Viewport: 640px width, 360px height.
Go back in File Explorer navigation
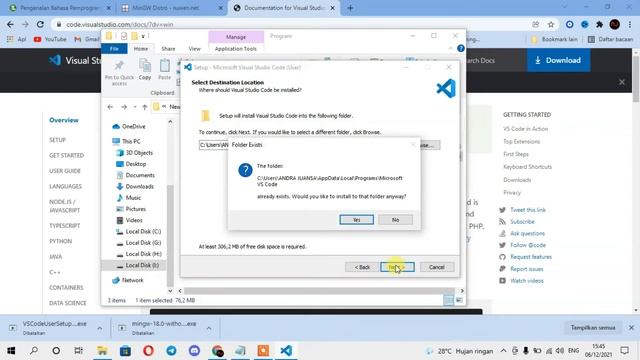(110, 107)
